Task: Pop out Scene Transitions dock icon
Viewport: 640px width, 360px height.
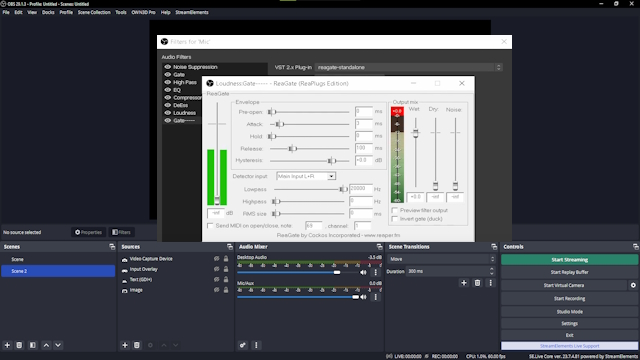Action: click(494, 247)
